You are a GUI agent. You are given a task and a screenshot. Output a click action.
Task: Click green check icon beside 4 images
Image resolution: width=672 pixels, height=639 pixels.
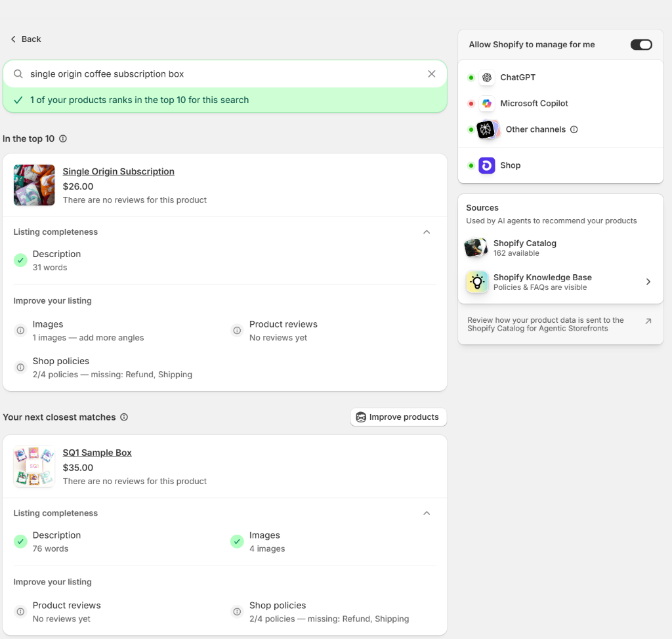click(x=237, y=541)
